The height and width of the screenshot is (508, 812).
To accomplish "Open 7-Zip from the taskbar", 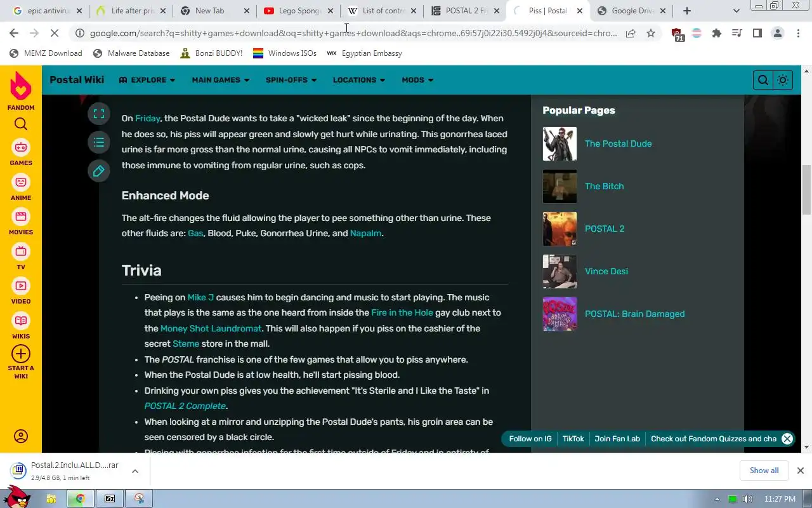I will coord(110,498).
